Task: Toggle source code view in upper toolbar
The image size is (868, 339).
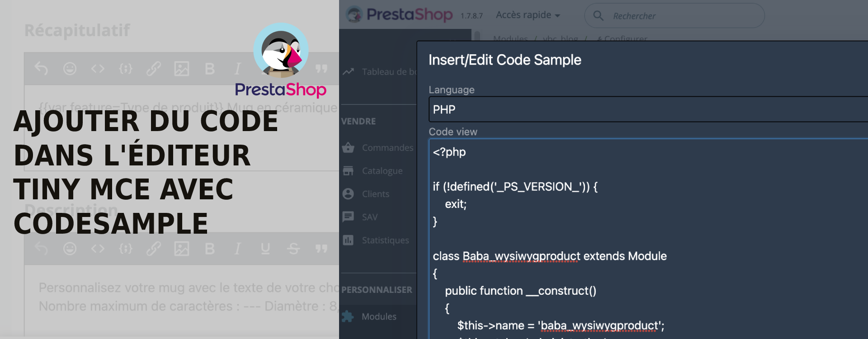Action: point(98,69)
